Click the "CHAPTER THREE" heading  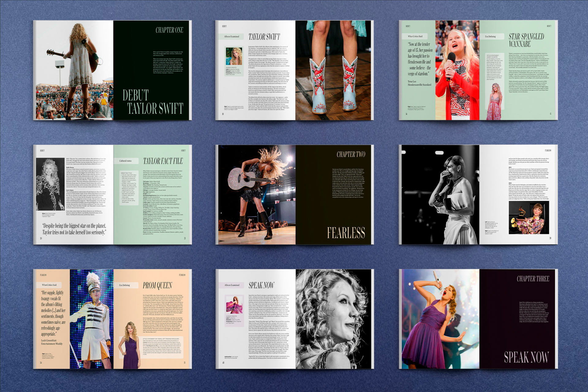(x=533, y=279)
